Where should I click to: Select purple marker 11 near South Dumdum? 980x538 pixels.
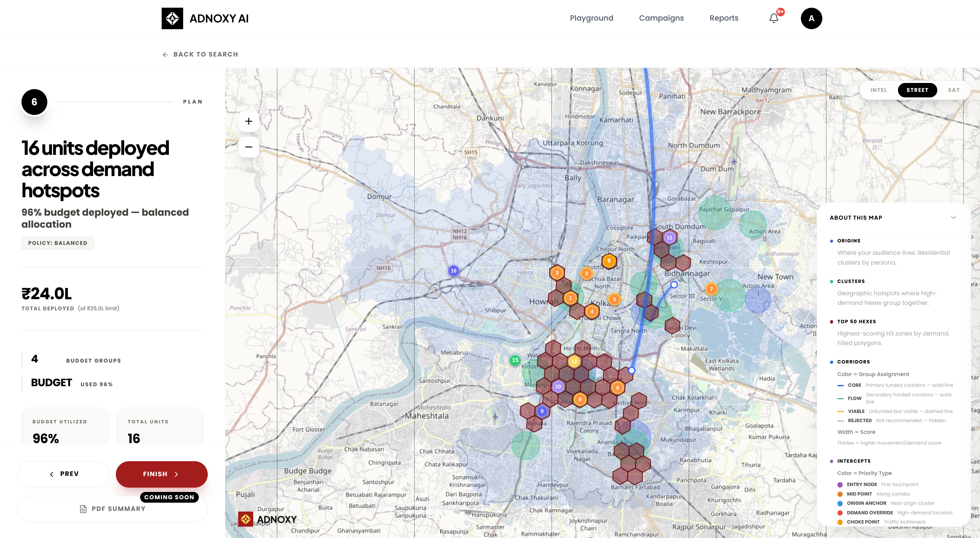pos(670,238)
